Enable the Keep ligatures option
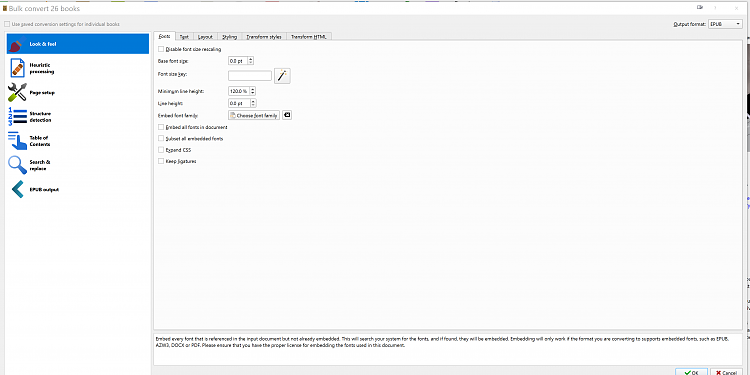 [161, 161]
